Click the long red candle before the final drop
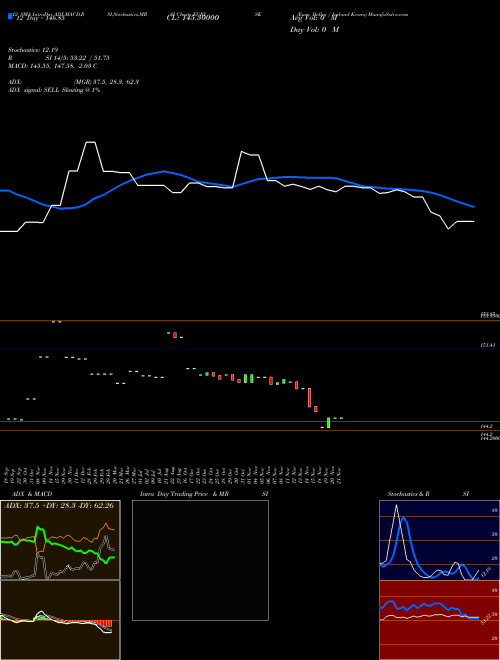 (x=309, y=397)
